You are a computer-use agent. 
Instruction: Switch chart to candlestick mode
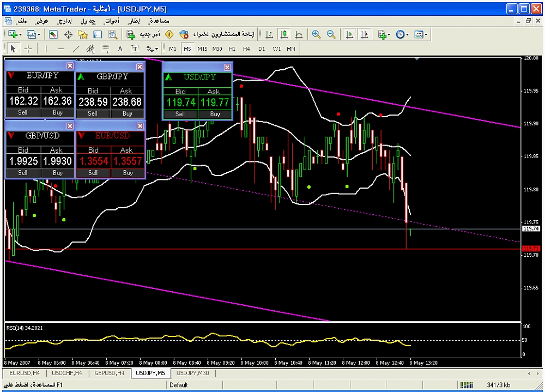click(x=284, y=34)
